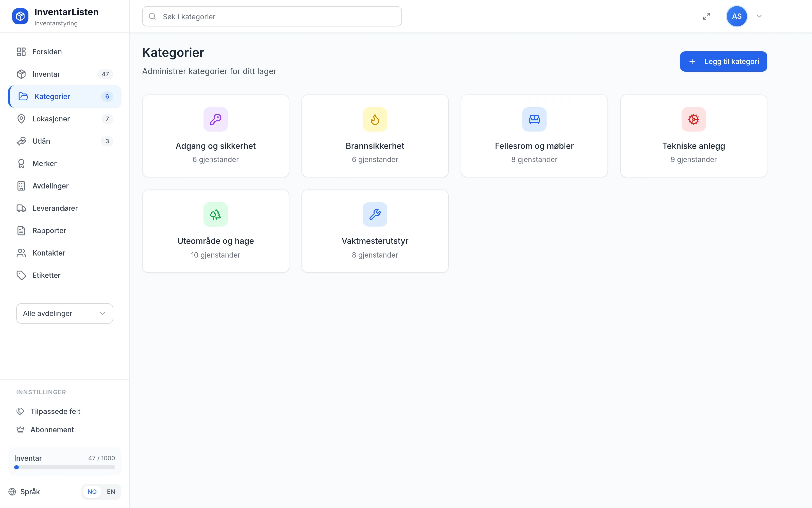This screenshot has height=508, width=812.
Task: Click the '47 / 1000' usage text
Action: click(x=102, y=458)
